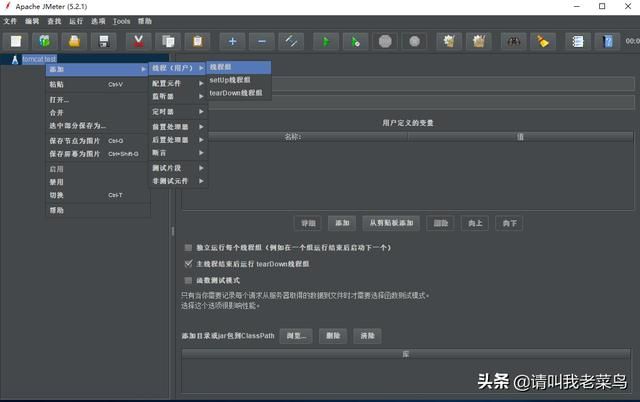Click the Toggle enable/disable icon
The image size is (640, 402).
pos(291,41)
